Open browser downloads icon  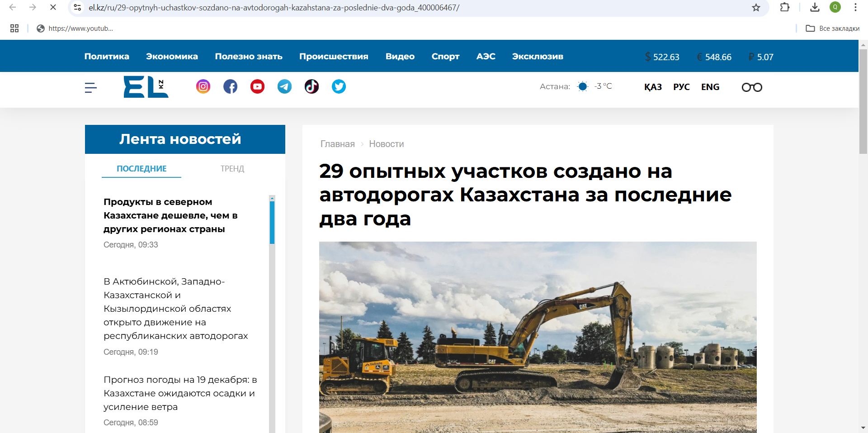tap(815, 7)
